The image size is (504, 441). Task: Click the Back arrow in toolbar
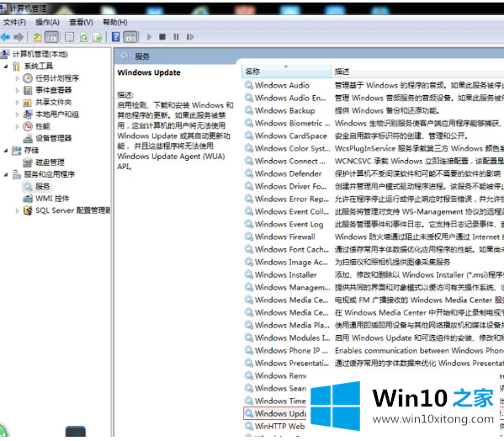pyautogui.click(x=5, y=37)
